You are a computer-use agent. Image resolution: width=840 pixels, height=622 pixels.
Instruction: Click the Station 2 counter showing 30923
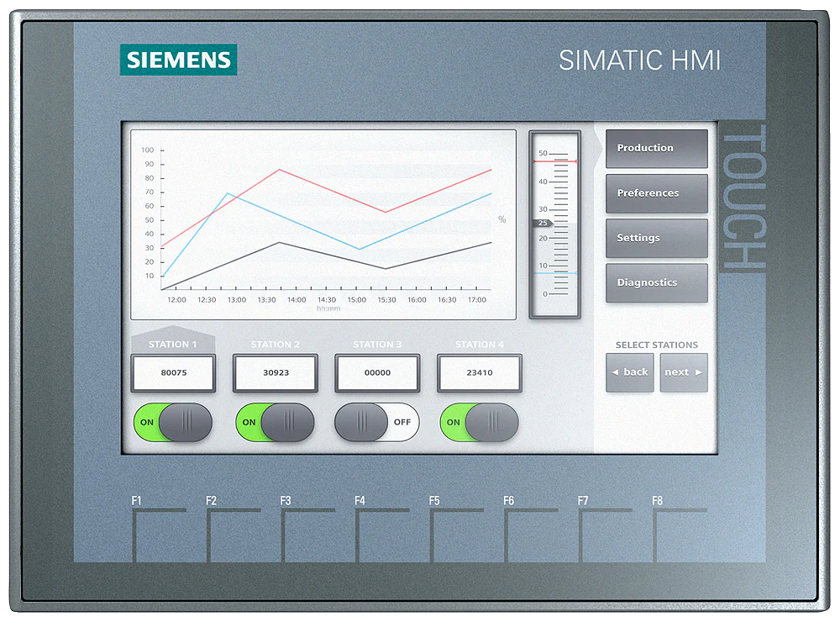pyautogui.click(x=275, y=372)
